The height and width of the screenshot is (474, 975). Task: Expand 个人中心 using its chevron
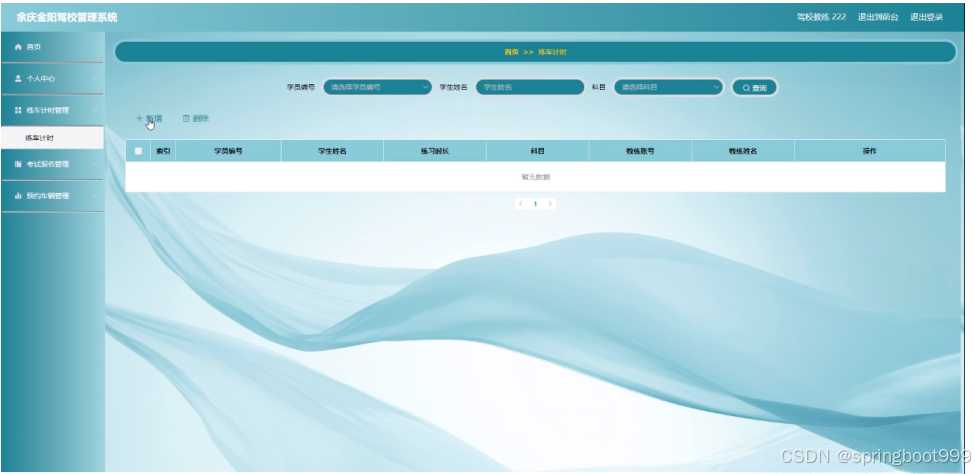pyautogui.click(x=95, y=79)
